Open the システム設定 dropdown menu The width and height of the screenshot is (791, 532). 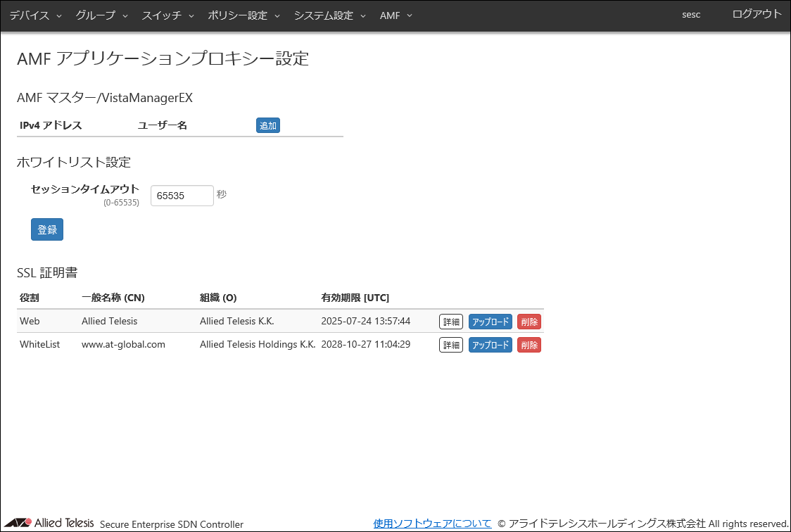[330, 15]
